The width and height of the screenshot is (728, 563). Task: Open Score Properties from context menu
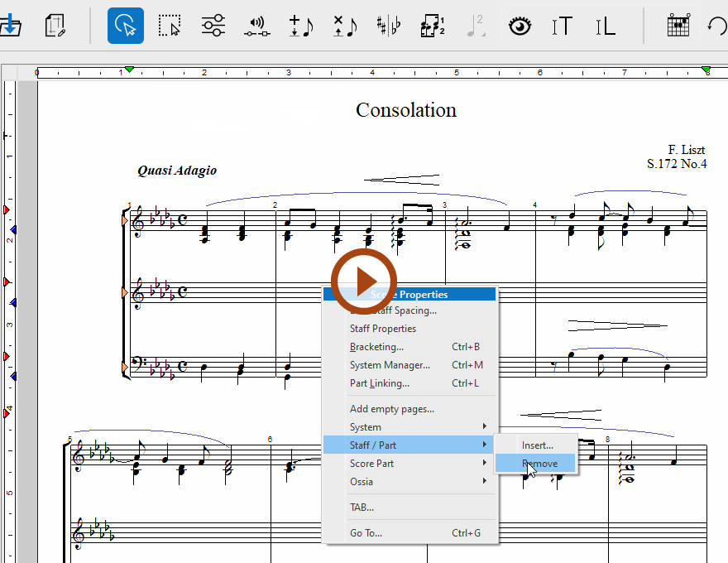point(409,294)
